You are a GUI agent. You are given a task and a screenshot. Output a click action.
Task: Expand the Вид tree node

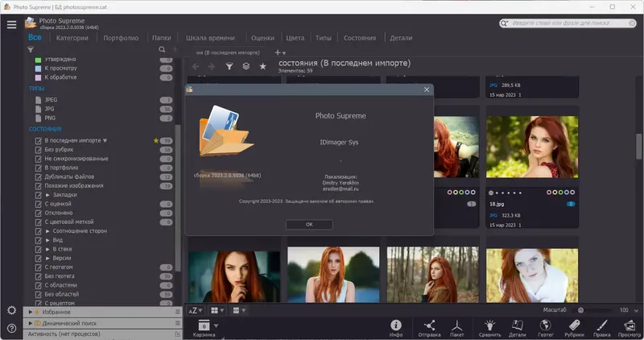(x=47, y=240)
